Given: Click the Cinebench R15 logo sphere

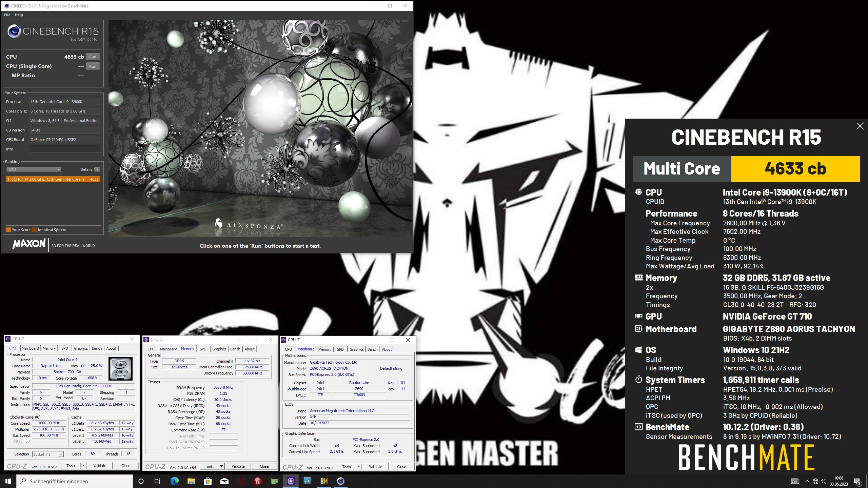Looking at the screenshot, I should tap(14, 32).
